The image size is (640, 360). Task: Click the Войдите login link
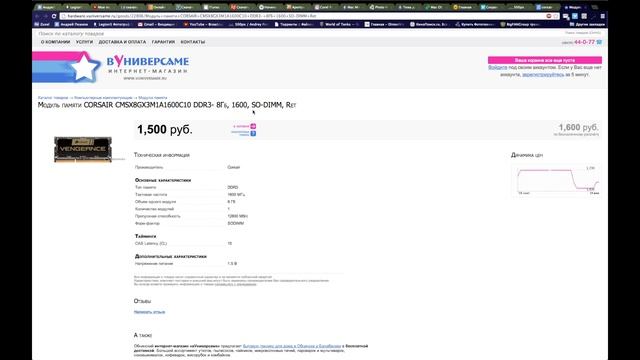[x=498, y=67]
